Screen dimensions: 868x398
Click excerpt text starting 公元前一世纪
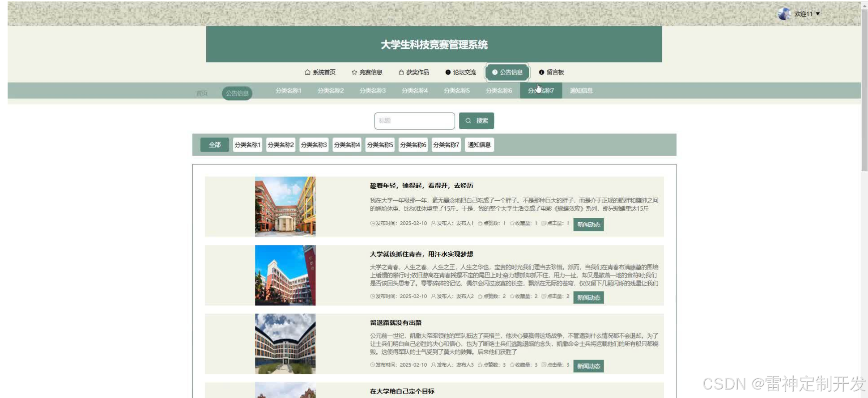(514, 343)
